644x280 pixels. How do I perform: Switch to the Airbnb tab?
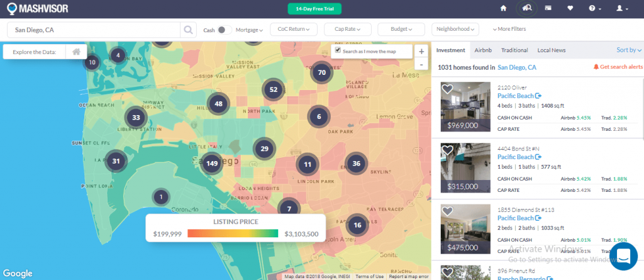(x=483, y=50)
